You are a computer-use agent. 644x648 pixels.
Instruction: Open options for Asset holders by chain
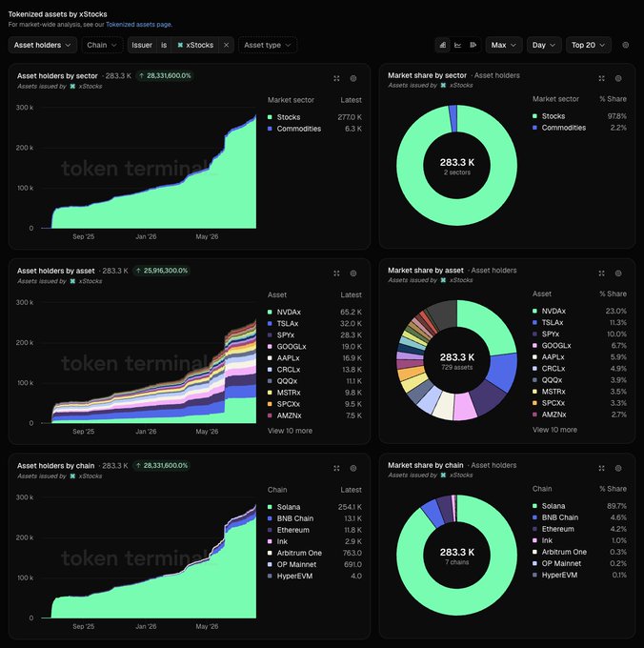[x=353, y=468]
